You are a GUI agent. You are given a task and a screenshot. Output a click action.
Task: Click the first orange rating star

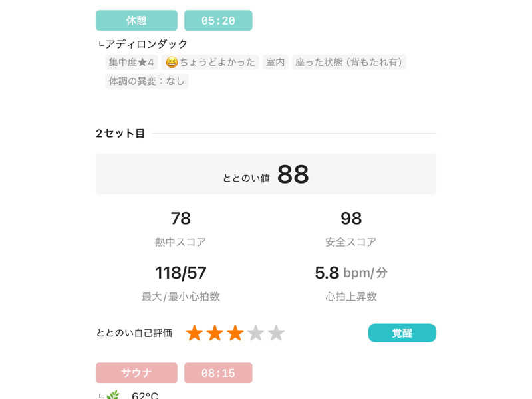coord(194,333)
